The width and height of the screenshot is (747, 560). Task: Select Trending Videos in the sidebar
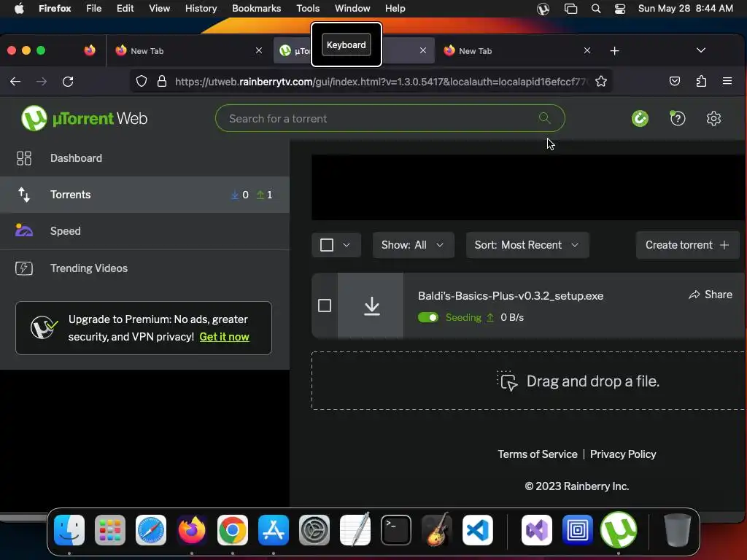click(x=144, y=268)
